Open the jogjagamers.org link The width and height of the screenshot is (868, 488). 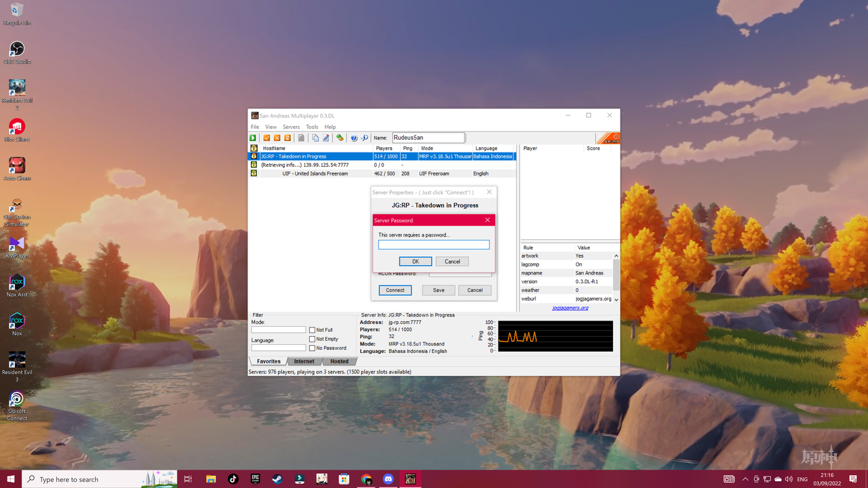pyautogui.click(x=570, y=308)
